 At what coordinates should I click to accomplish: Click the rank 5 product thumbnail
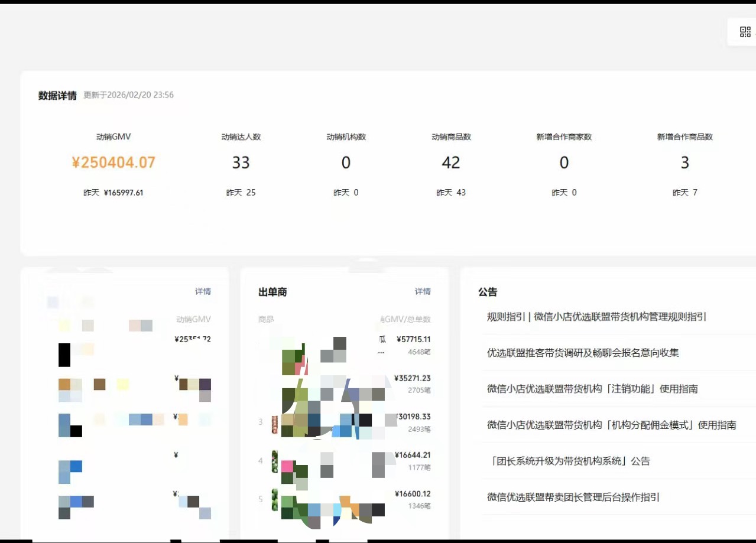click(x=275, y=499)
